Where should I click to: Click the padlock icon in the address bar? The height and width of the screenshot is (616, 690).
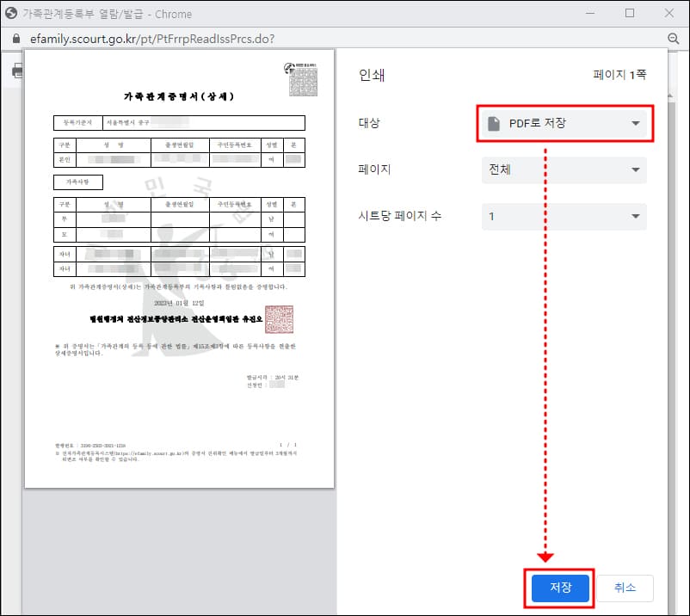coord(17,38)
